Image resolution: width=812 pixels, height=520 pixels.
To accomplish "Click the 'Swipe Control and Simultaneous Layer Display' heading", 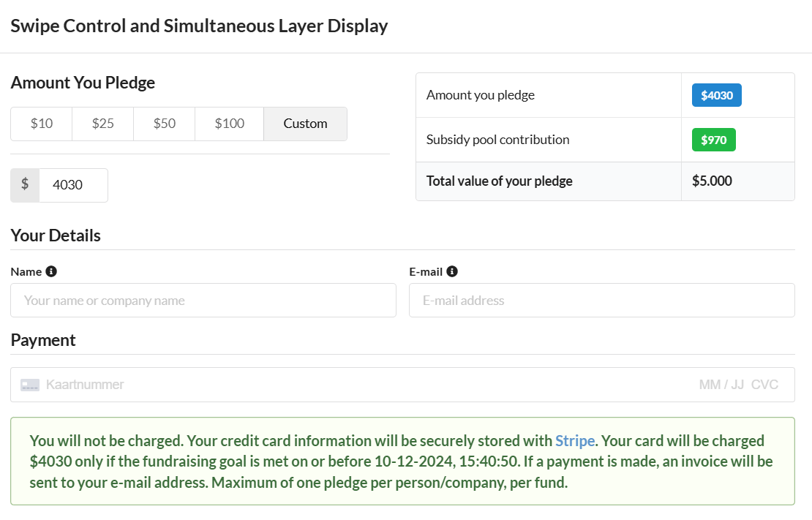I will [199, 26].
